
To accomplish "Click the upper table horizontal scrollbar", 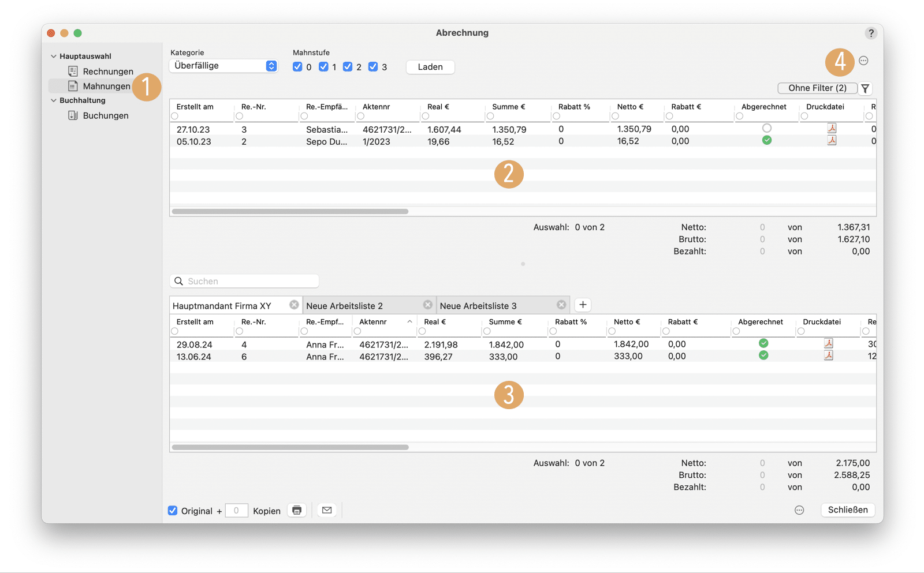I will pos(290,211).
